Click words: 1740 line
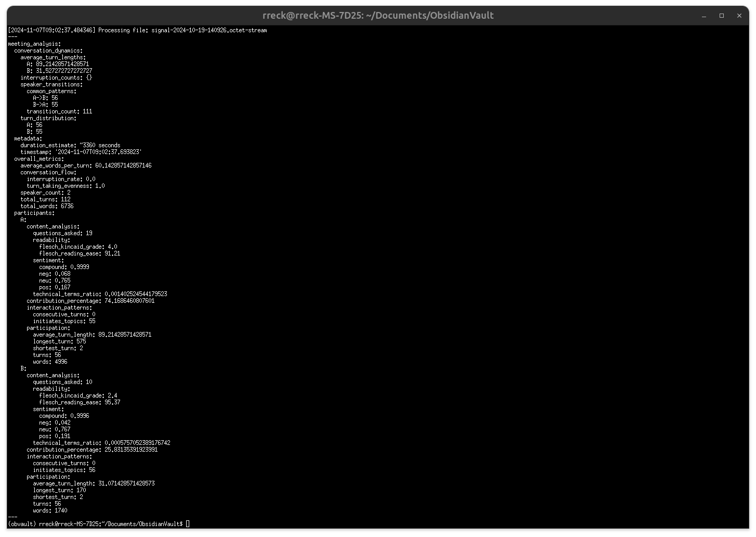Screen dimensions: 756x537 [50, 510]
